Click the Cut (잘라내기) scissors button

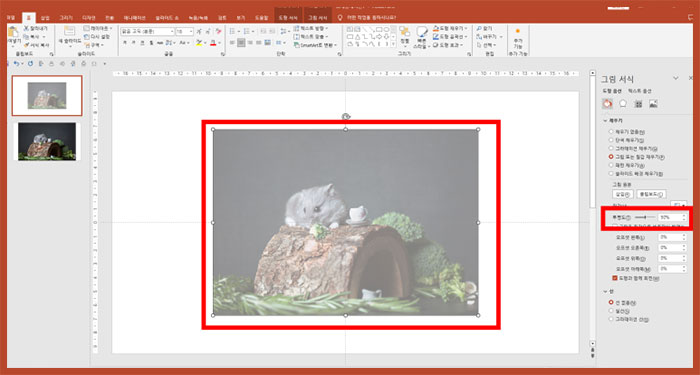point(35,28)
